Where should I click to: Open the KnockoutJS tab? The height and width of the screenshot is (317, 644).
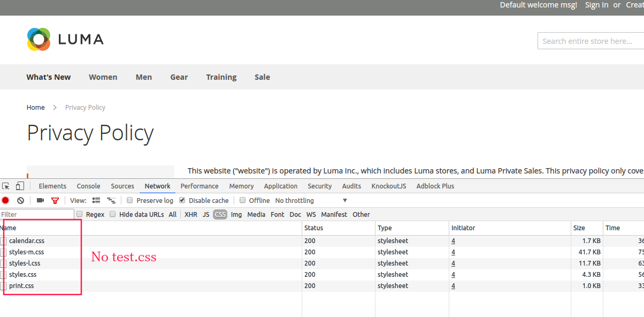[389, 186]
